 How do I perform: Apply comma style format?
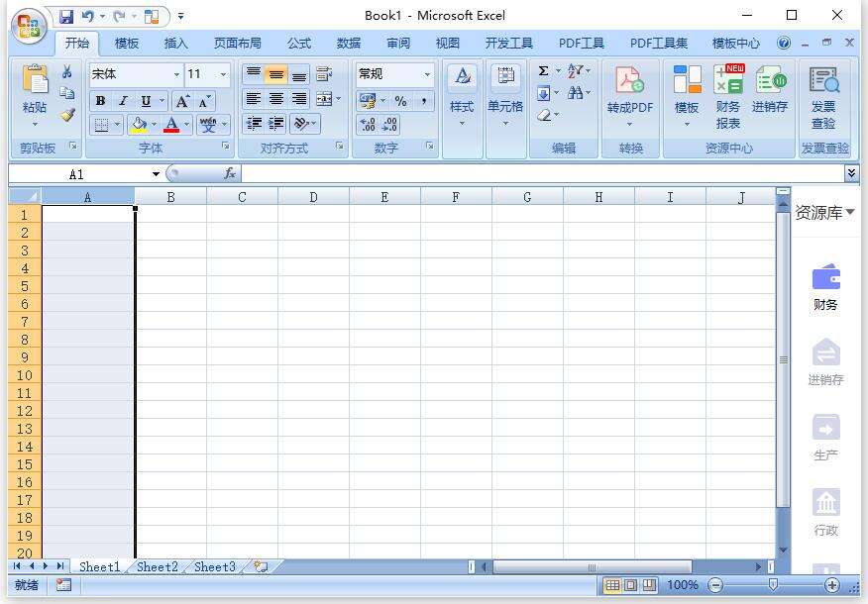pyautogui.click(x=424, y=101)
